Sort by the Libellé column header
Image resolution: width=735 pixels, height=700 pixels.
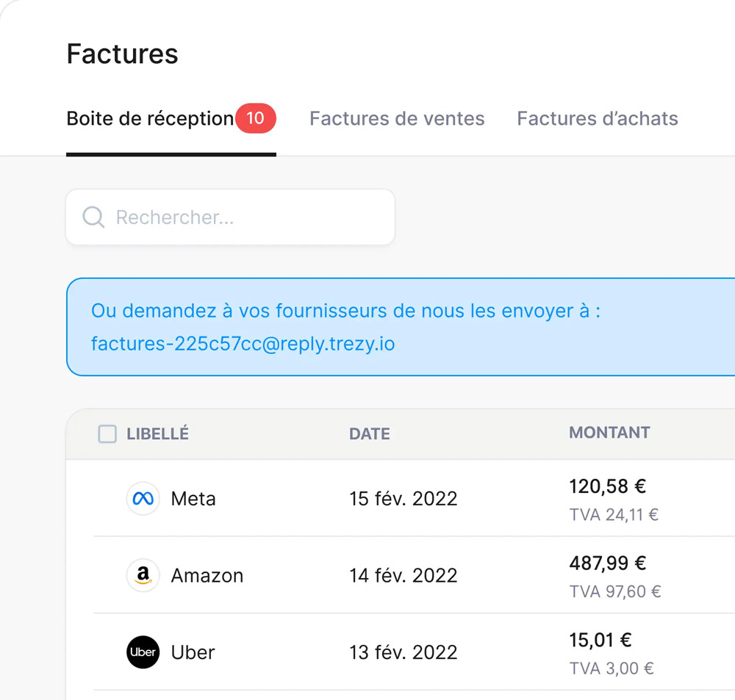[157, 434]
